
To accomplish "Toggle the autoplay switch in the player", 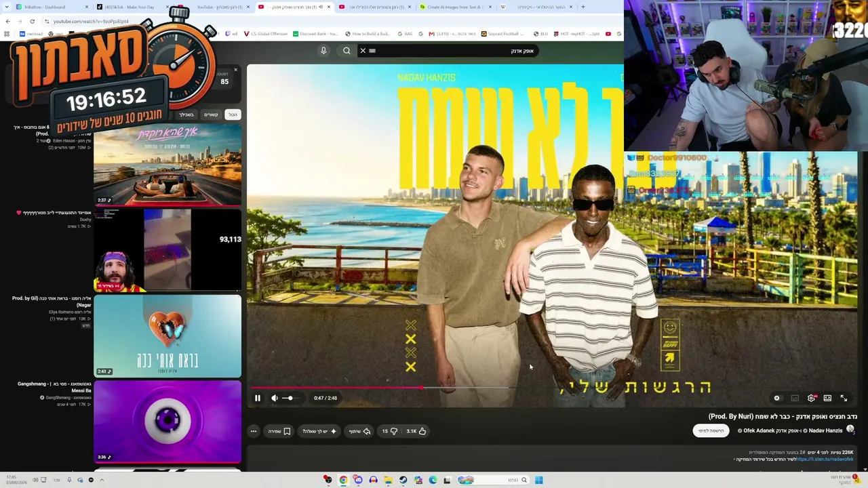I will [777, 398].
